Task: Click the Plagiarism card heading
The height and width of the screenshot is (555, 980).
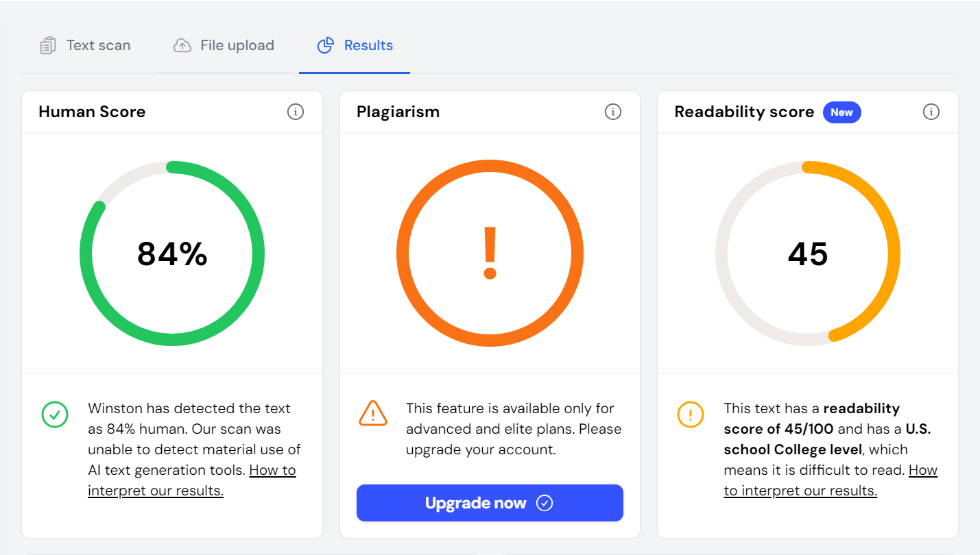Action: [398, 112]
